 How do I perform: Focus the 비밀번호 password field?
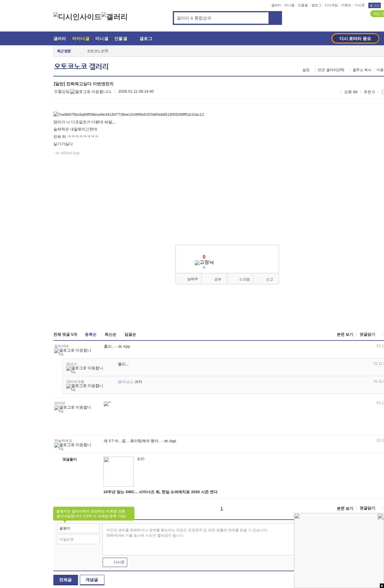pos(78,539)
